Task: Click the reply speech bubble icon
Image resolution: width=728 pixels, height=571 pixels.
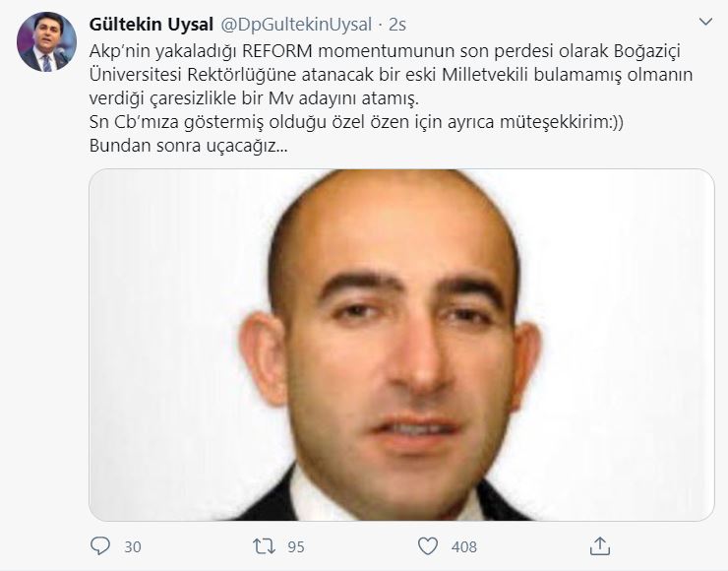Action: pyautogui.click(x=99, y=546)
